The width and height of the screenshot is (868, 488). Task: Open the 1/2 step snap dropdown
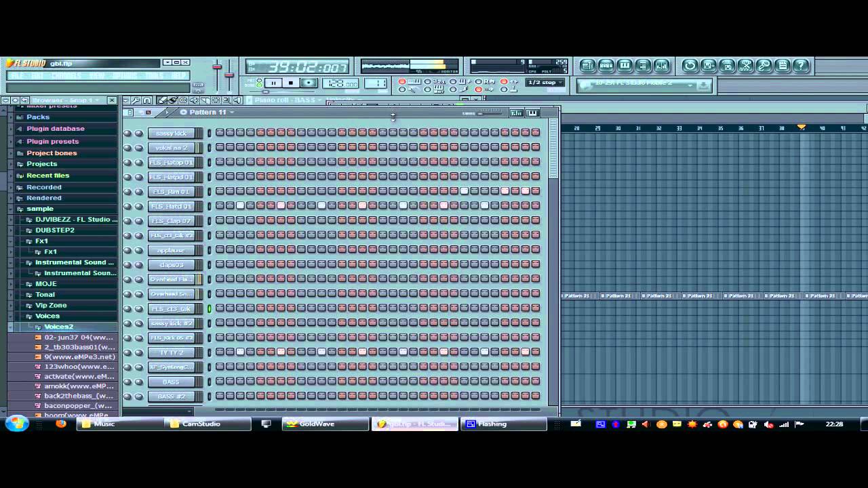[x=546, y=83]
